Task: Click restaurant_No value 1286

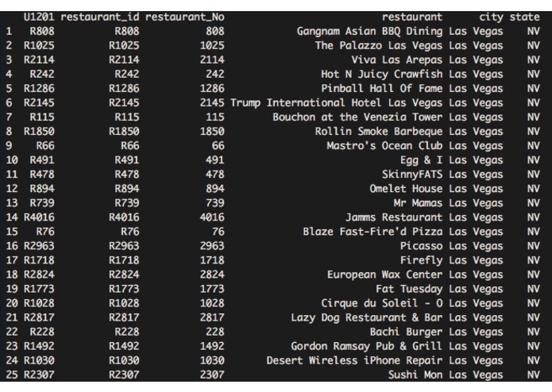Action: (212, 89)
